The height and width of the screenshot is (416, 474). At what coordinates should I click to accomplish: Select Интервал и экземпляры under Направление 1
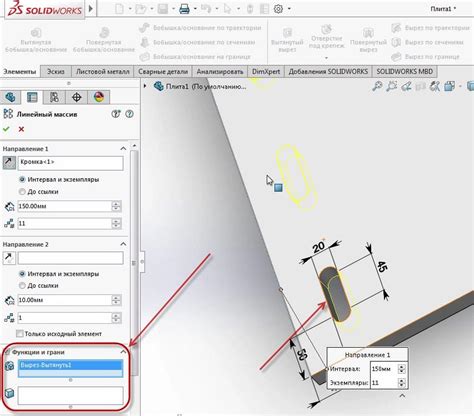(x=22, y=179)
